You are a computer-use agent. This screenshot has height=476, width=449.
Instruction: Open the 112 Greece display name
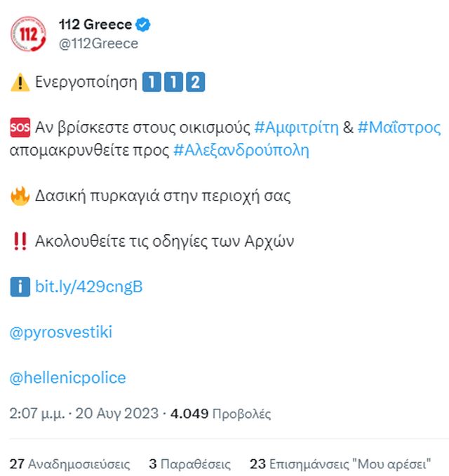coord(95,25)
